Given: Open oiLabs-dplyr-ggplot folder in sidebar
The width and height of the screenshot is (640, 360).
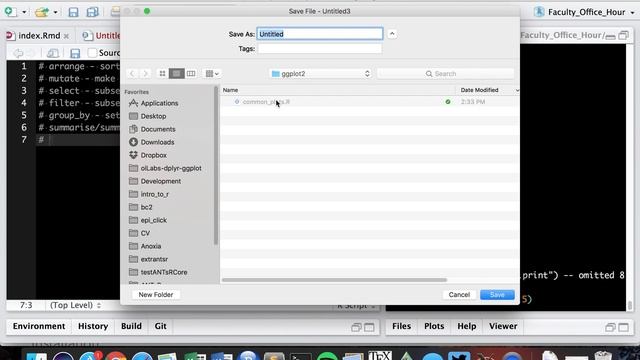Looking at the screenshot, I should (x=171, y=168).
